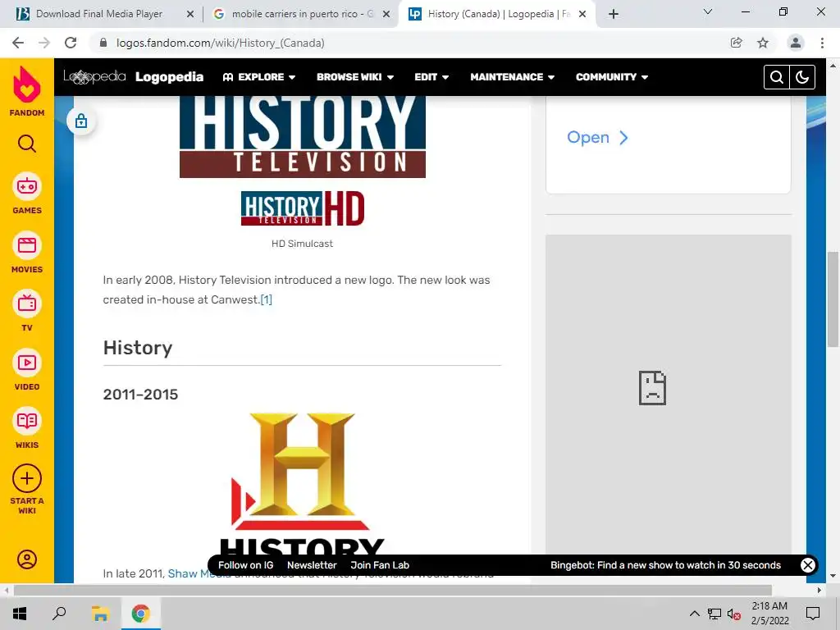Open Windows taskbar search
The width and height of the screenshot is (840, 630).
[x=59, y=614]
